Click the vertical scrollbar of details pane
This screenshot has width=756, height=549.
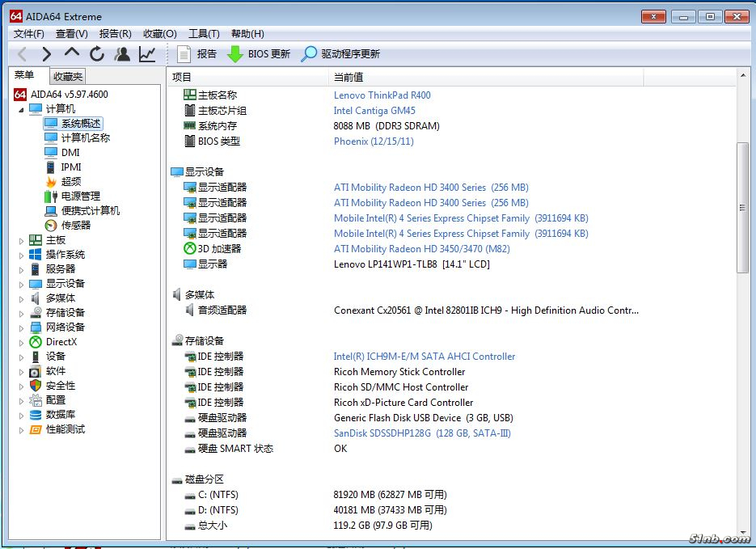[x=742, y=207]
